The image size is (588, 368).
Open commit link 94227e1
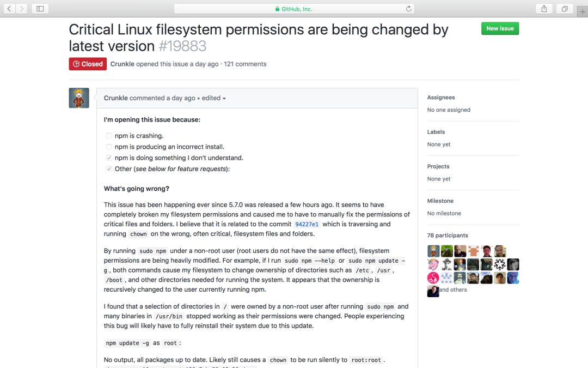(x=307, y=224)
